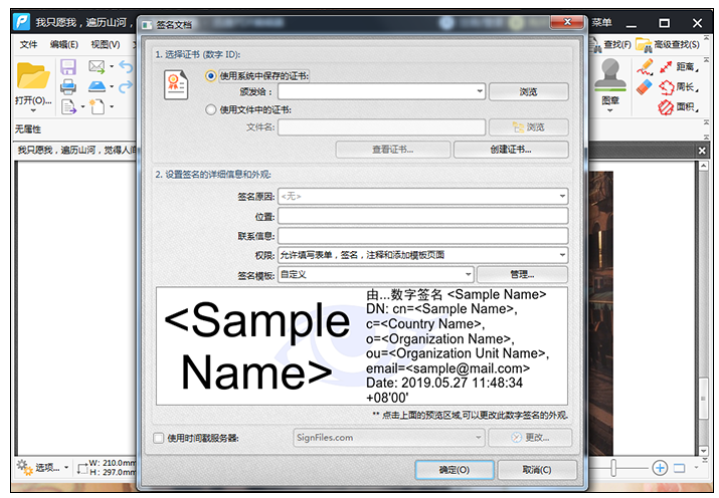Open the Edit (编辑) menu

64,44
